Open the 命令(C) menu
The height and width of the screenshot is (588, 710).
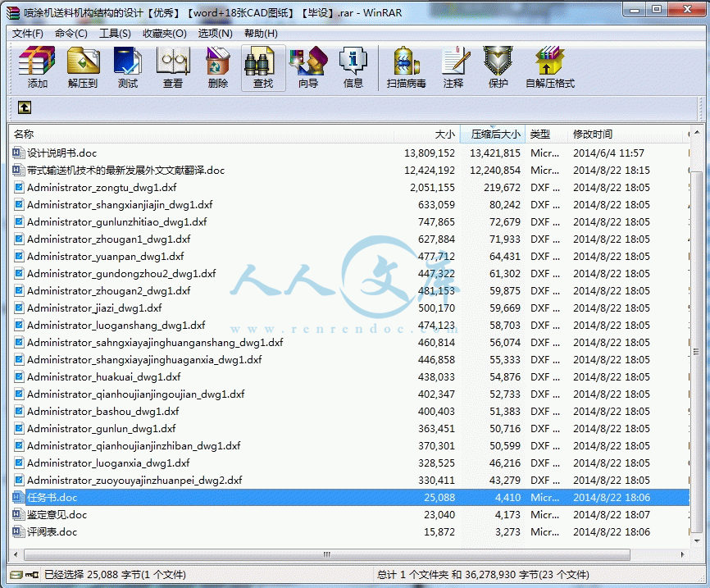pyautogui.click(x=71, y=34)
